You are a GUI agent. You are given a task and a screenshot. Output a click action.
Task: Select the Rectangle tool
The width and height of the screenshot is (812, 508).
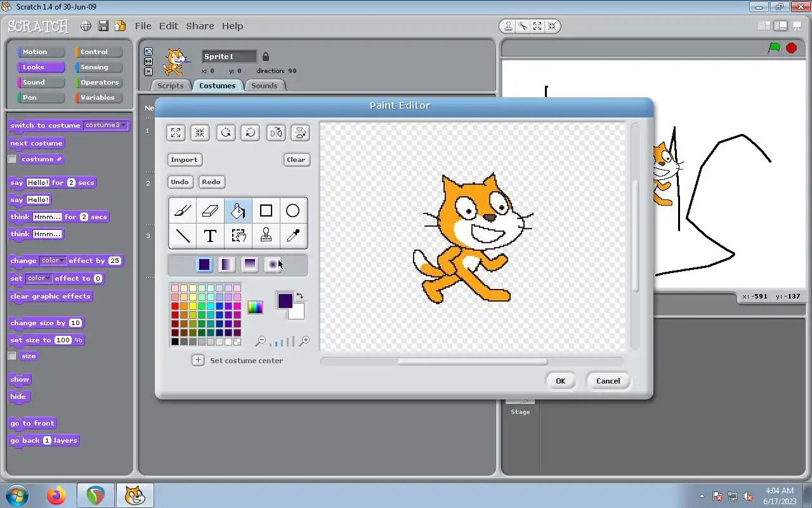click(266, 211)
